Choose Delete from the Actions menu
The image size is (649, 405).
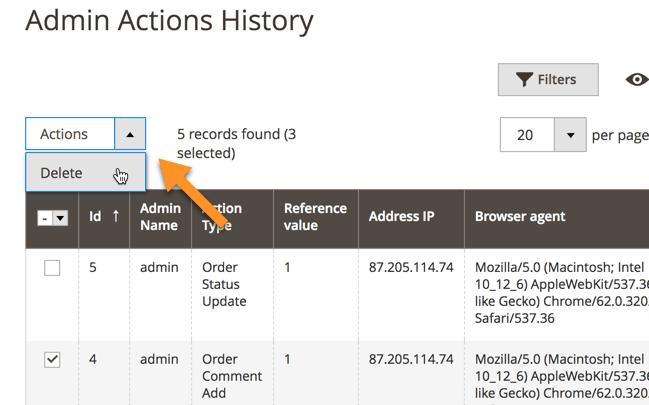[x=62, y=173]
